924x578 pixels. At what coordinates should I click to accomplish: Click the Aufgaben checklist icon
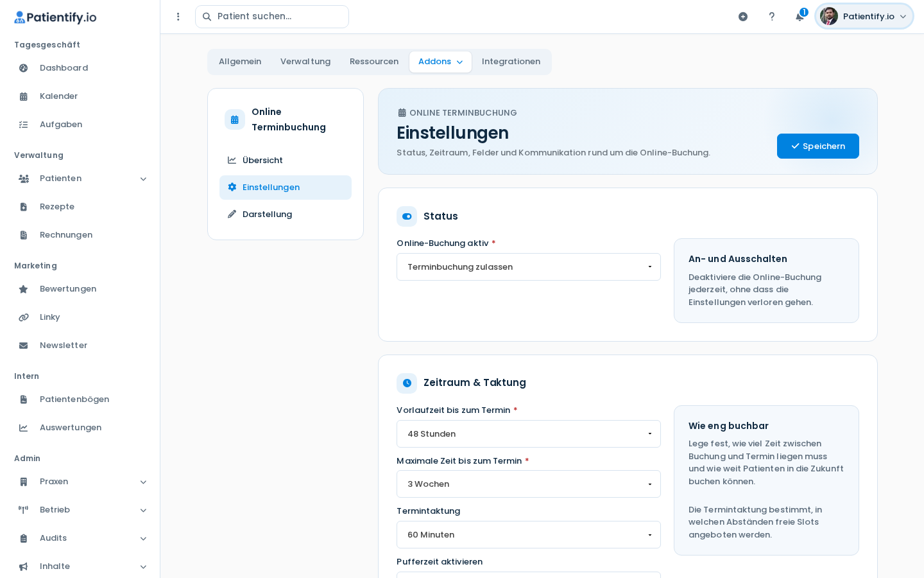tap(24, 125)
